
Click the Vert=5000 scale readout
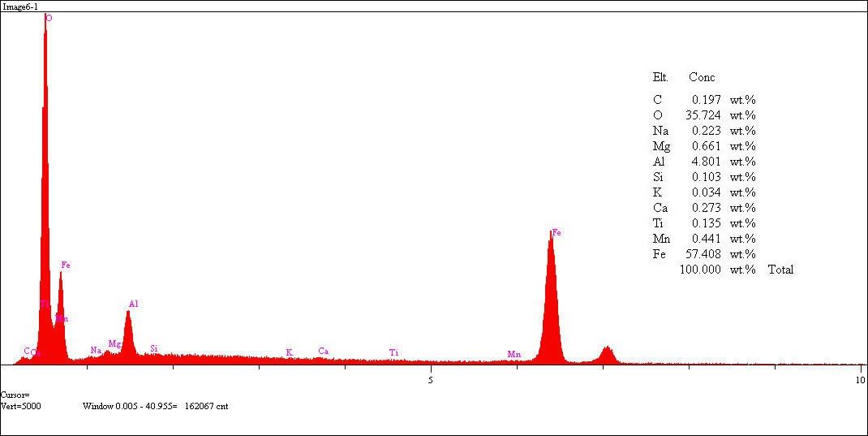point(21,406)
